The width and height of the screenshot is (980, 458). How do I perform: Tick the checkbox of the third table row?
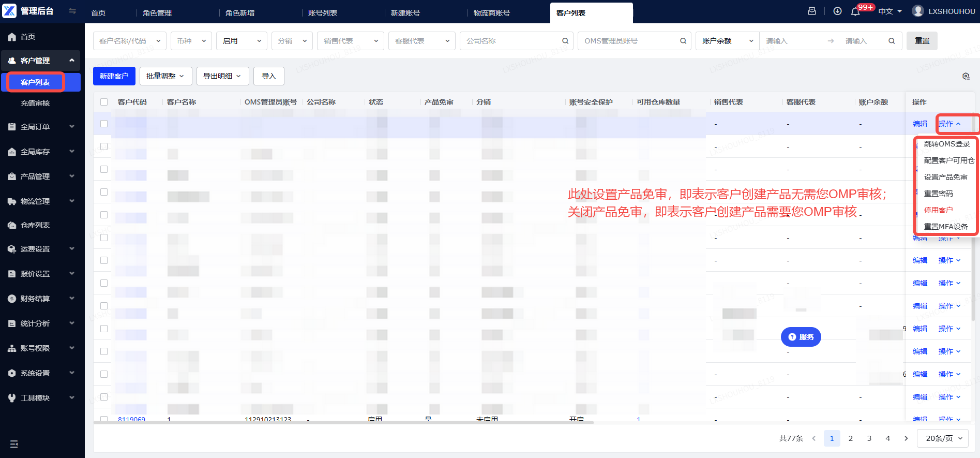104,169
